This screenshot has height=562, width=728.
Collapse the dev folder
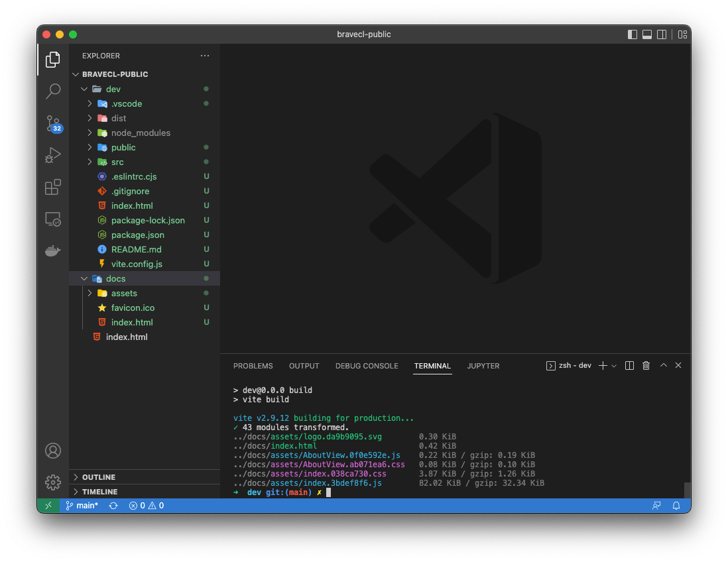click(145, 89)
